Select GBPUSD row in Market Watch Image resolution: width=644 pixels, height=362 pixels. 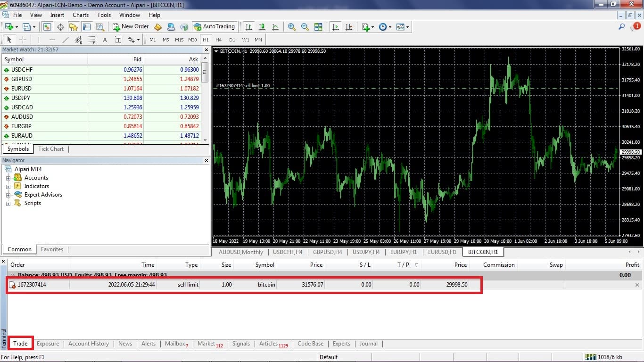coord(101,79)
